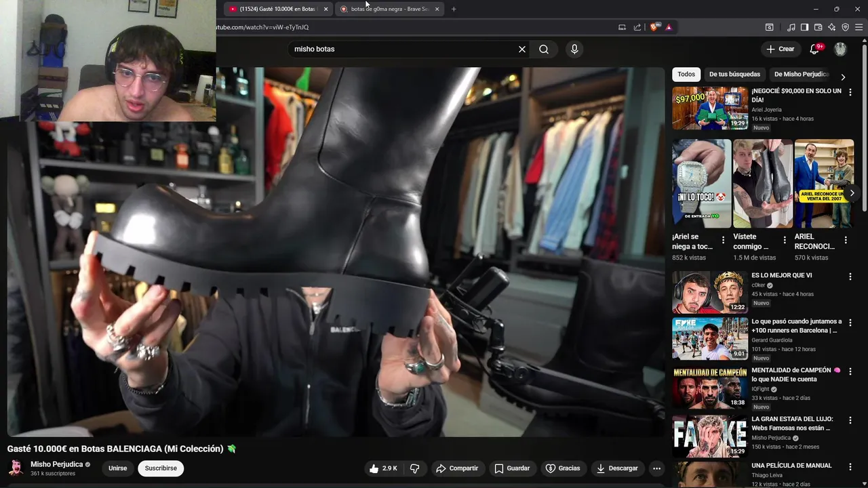Screen dimensions: 868x488
Task: Click the Brave Shields lion icon
Action: (654, 27)
